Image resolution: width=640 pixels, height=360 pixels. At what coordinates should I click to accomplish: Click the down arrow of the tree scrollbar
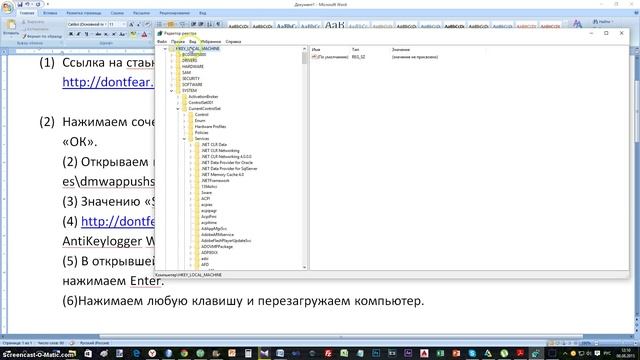pos(304,267)
